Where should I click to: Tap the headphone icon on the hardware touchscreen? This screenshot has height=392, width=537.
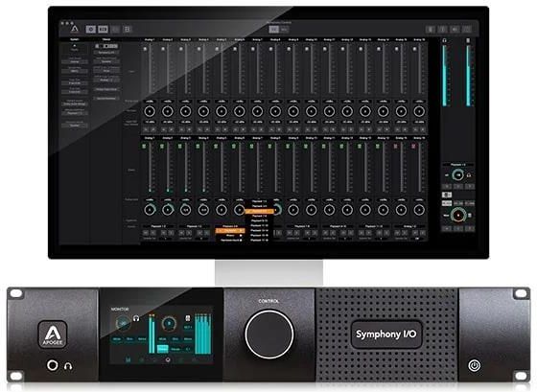[136, 319]
